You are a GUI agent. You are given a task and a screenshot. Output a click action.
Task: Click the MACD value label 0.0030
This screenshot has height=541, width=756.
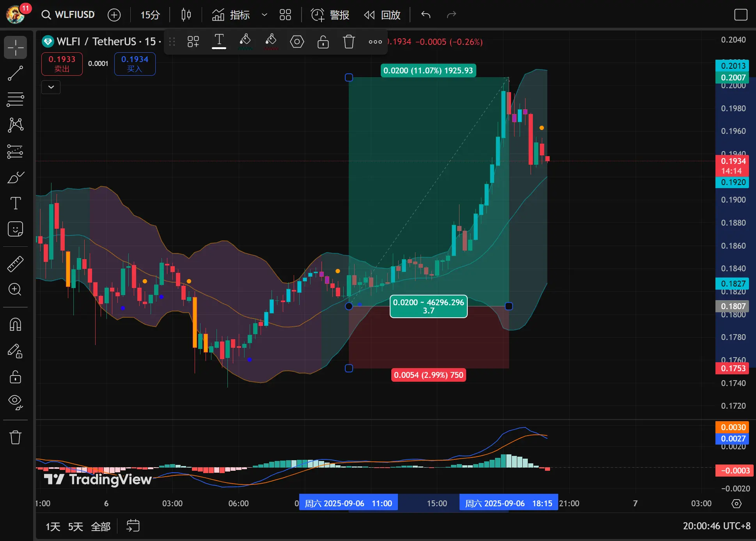tap(732, 427)
